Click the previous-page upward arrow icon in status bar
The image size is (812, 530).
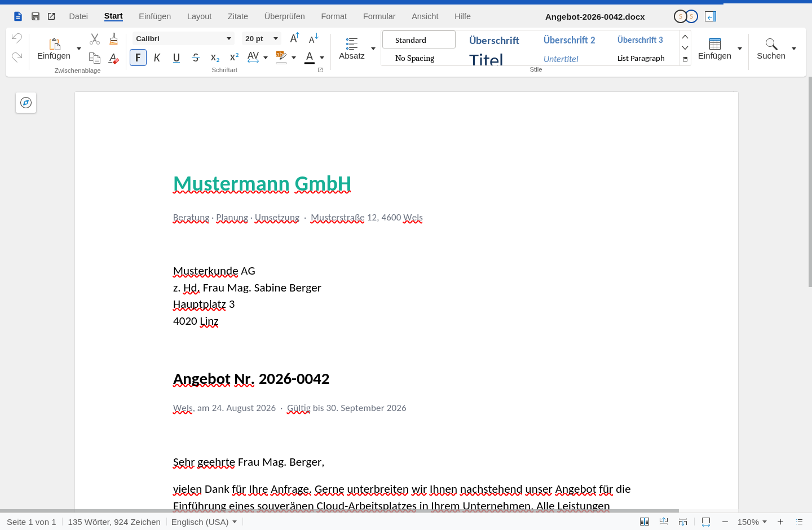[x=664, y=522]
